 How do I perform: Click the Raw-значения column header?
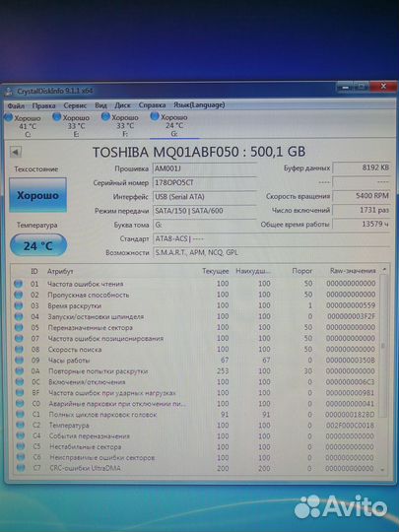pyautogui.click(x=353, y=271)
